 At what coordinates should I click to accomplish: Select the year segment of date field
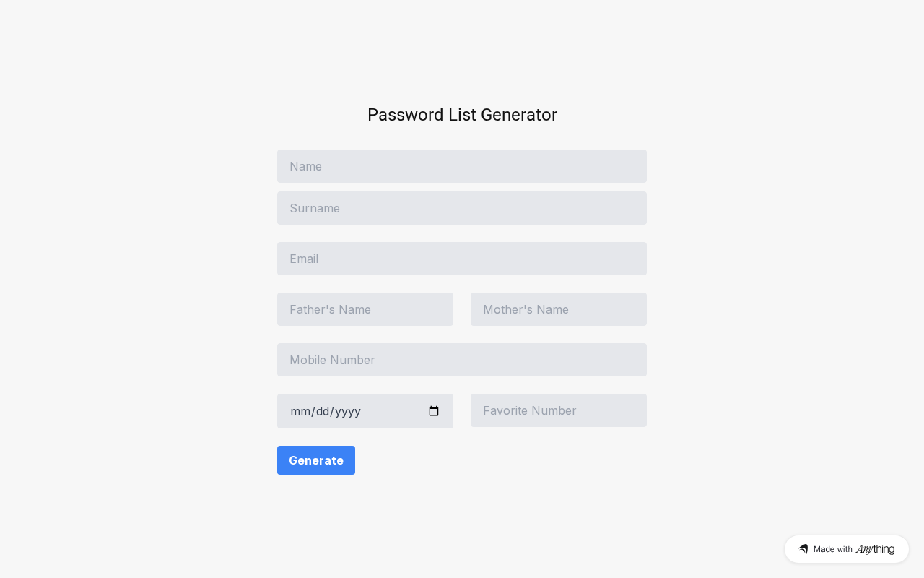tap(348, 411)
